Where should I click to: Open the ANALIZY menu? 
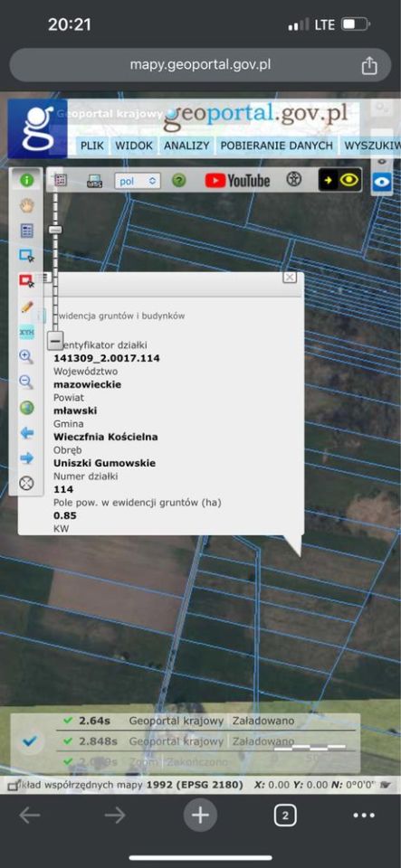pyautogui.click(x=186, y=146)
